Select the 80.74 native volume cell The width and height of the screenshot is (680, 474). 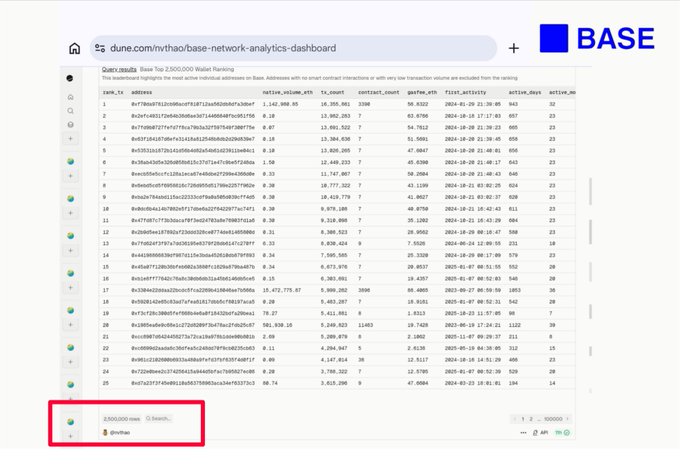270,383
